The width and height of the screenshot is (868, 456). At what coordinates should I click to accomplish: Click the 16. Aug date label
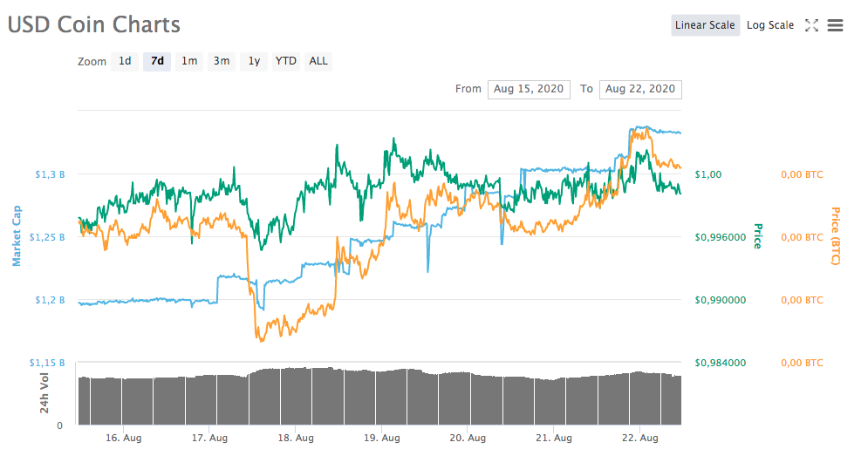tap(124, 438)
